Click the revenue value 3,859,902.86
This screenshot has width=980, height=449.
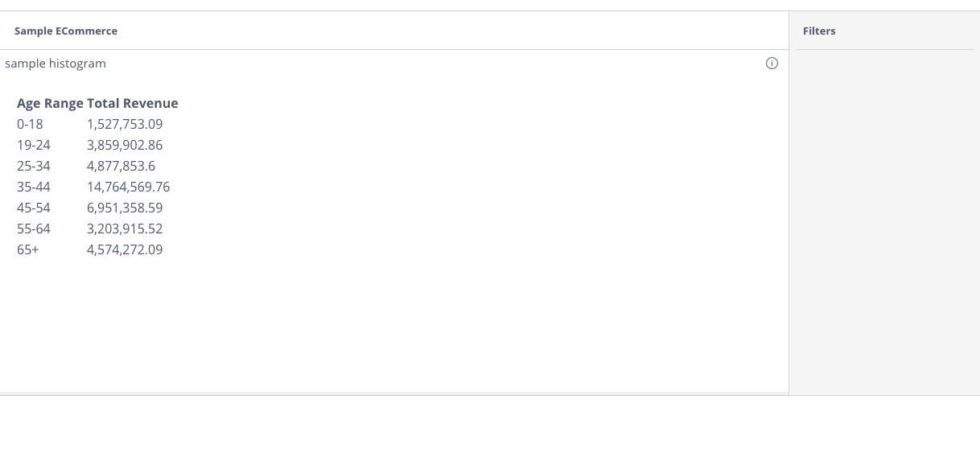125,145
